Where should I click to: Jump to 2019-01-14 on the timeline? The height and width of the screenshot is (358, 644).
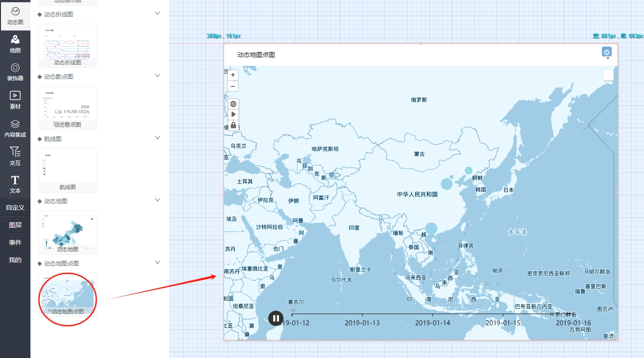pos(433,323)
